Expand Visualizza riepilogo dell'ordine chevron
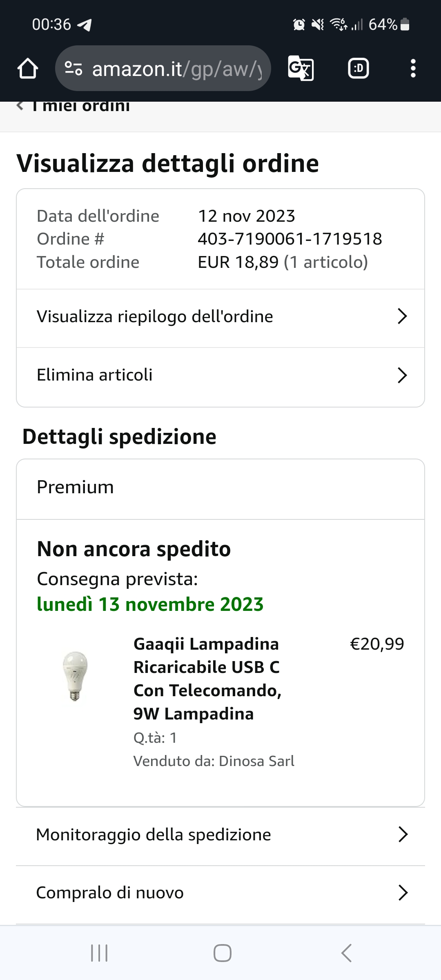Screen dimensions: 441x980 tap(402, 316)
